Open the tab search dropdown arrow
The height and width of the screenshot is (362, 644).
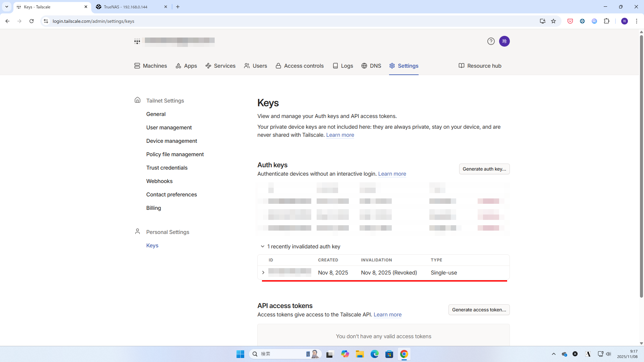tap(7, 7)
